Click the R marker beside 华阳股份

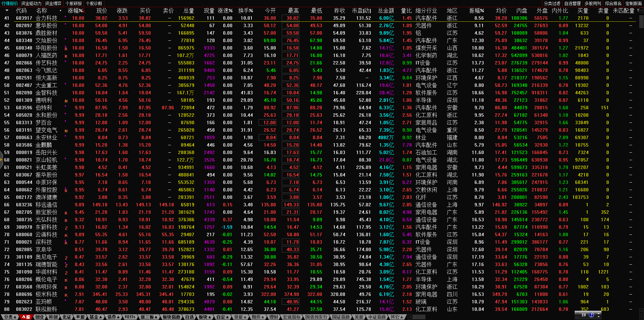66,49
